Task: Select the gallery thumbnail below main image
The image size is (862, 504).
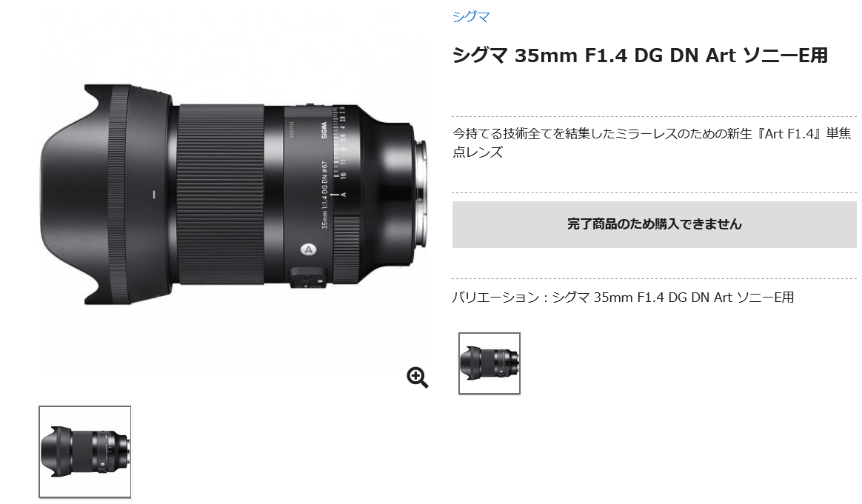Action: coord(84,451)
